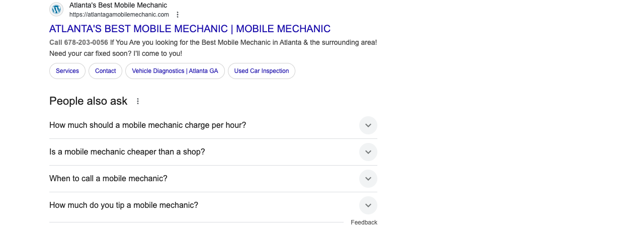Image resolution: width=644 pixels, height=226 pixels.
Task: Click the question When to call a mobile mechanic
Action: coord(108,179)
